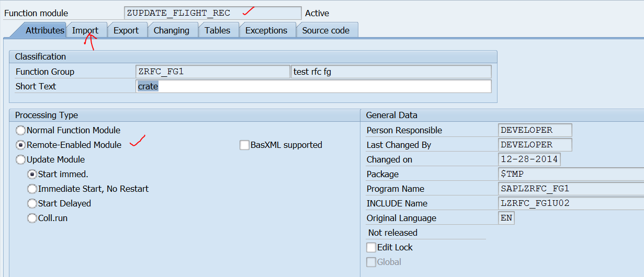Select Update Module radio button

(x=20, y=159)
